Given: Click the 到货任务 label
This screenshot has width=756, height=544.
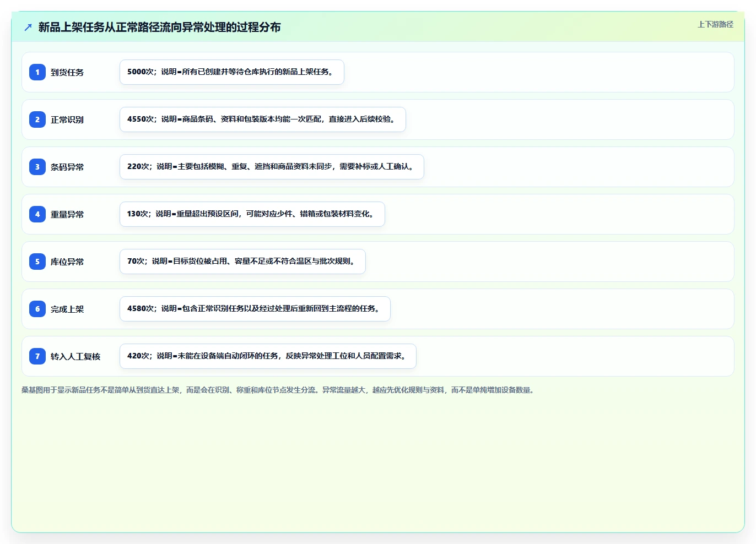Looking at the screenshot, I should [67, 72].
